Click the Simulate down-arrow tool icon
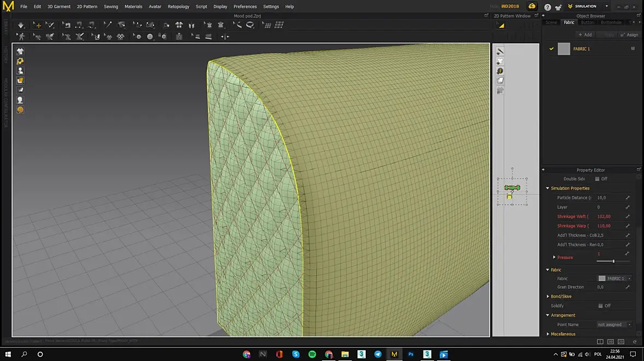 [x=21, y=25]
